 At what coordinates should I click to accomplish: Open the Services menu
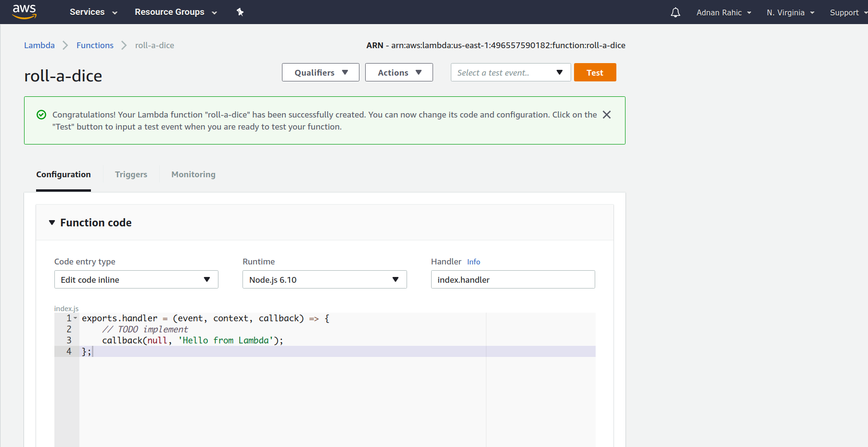pyautogui.click(x=93, y=12)
